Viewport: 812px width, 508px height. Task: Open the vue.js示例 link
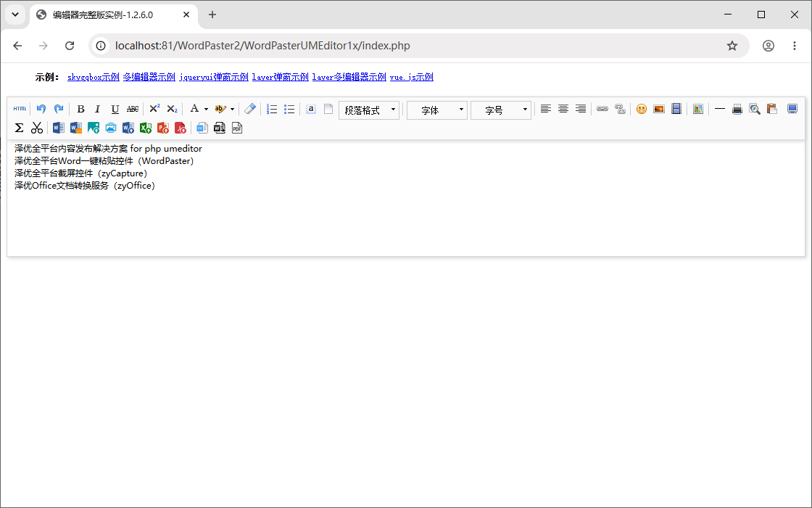pos(412,77)
